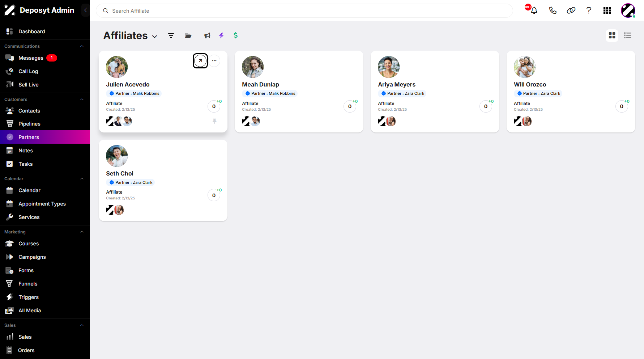644x359 pixels.
Task: Open Appointment Types in sidebar
Action: coord(45,204)
